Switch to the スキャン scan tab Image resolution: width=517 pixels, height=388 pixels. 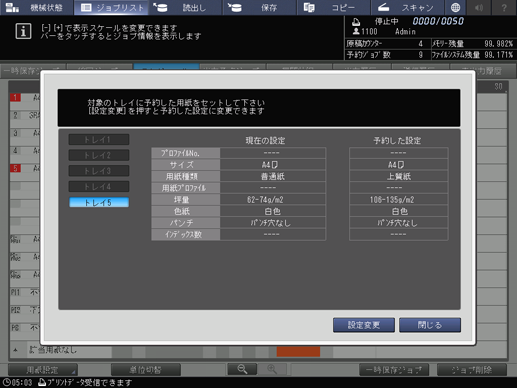407,7
